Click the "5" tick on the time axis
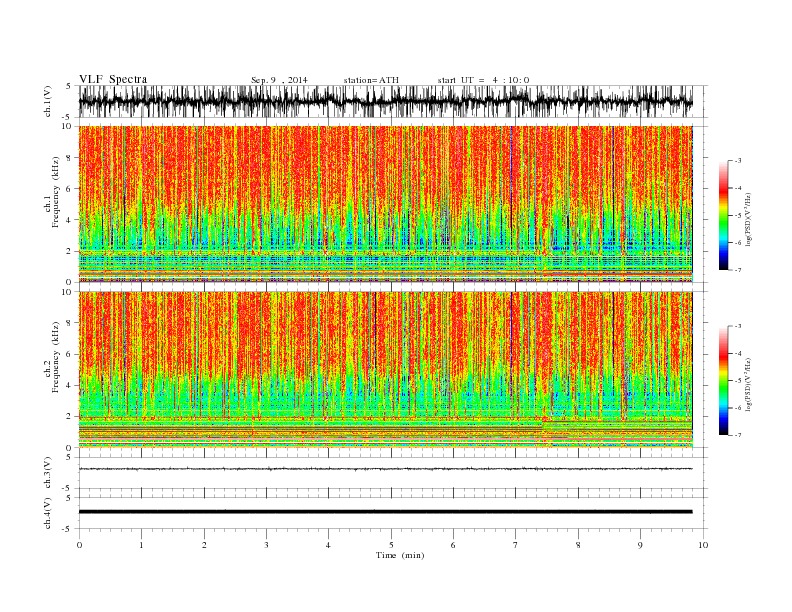 coord(391,545)
